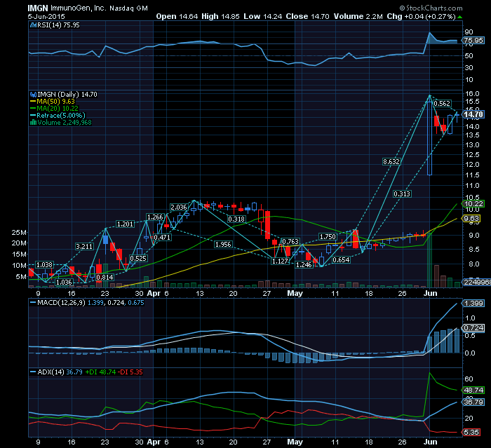Click the 5.35 -DI tag on right axis

click(x=471, y=433)
